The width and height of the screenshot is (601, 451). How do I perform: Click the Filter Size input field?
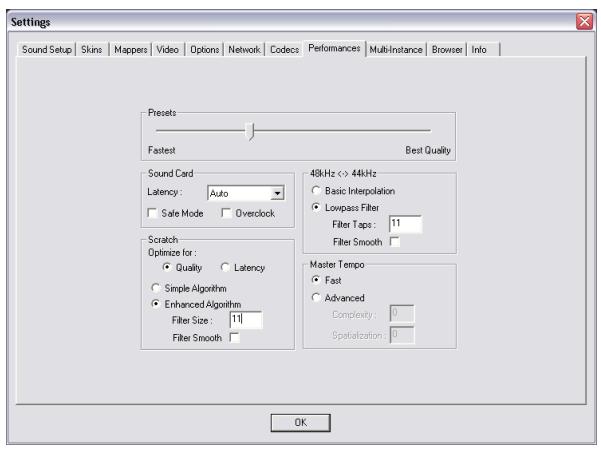pos(246,320)
